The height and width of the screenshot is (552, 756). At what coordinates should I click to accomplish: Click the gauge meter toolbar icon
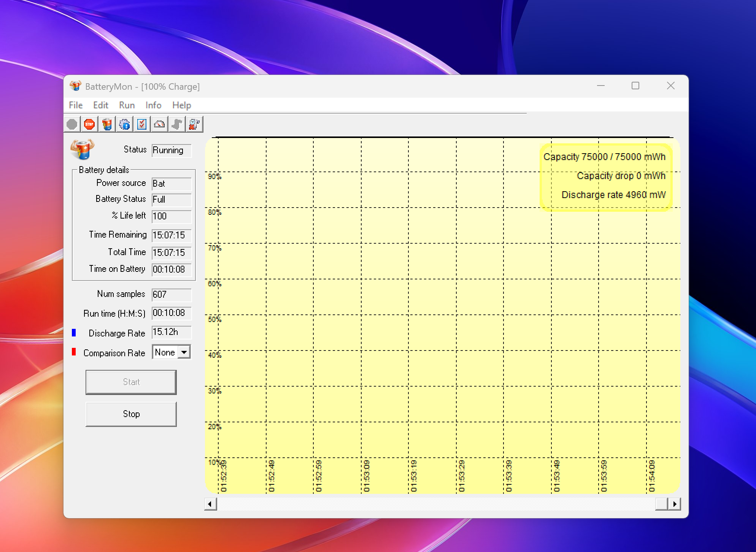[159, 124]
